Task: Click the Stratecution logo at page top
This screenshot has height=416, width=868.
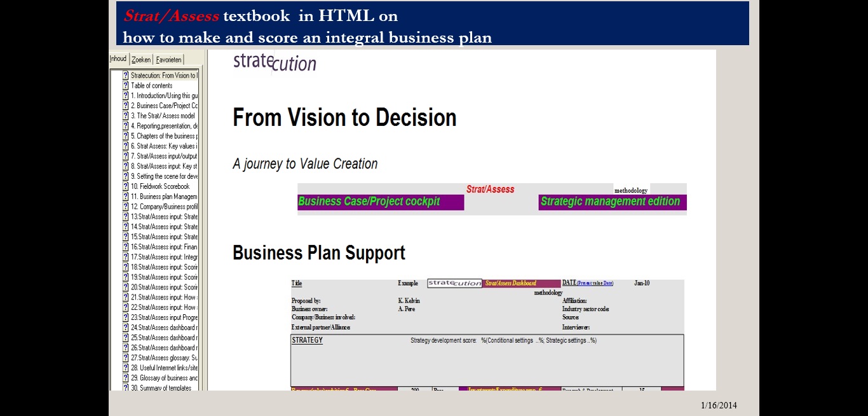Action: 275,62
